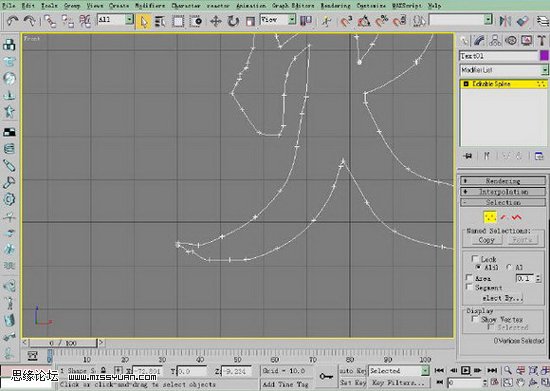Expand the Editable Spline stack entry
Viewport: 550px width, 391px height.
pyautogui.click(x=466, y=84)
